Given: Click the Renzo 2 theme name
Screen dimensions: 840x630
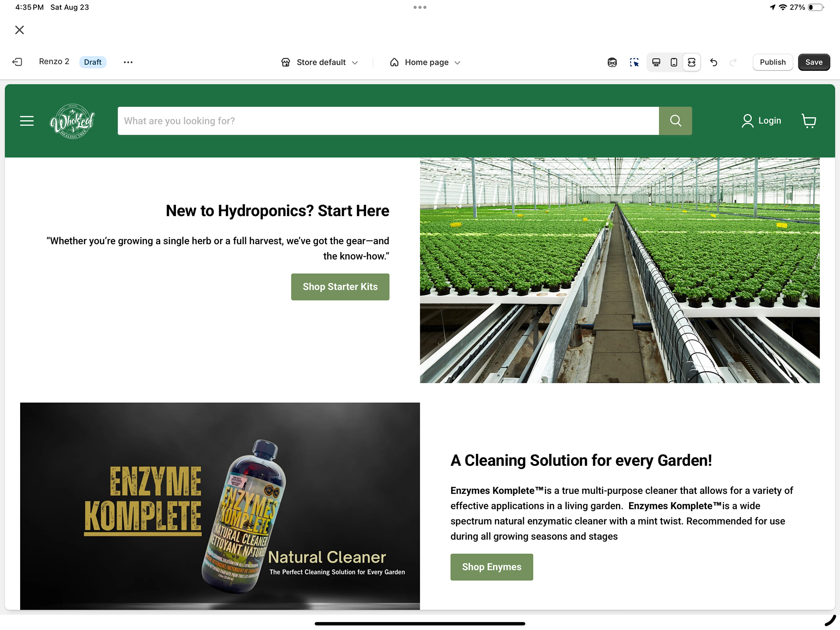Looking at the screenshot, I should pos(54,62).
